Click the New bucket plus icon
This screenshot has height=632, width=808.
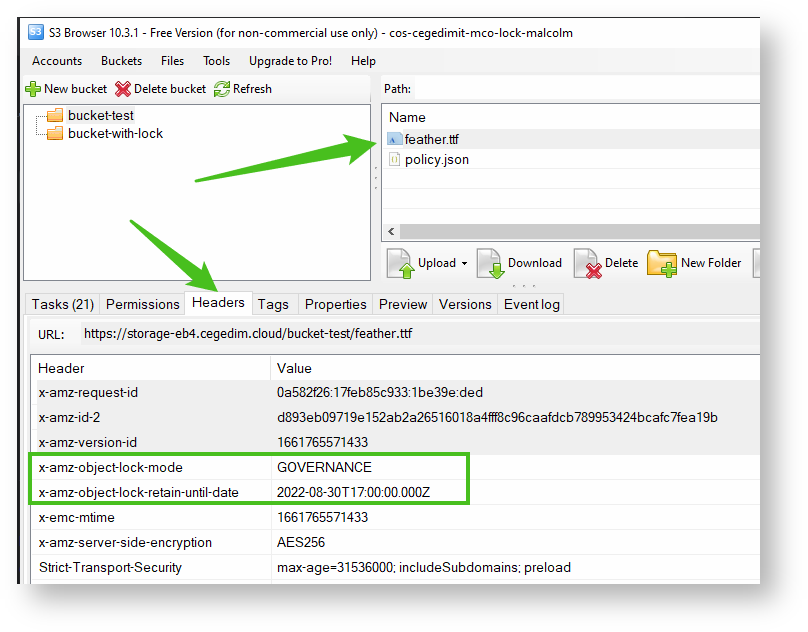[x=33, y=89]
